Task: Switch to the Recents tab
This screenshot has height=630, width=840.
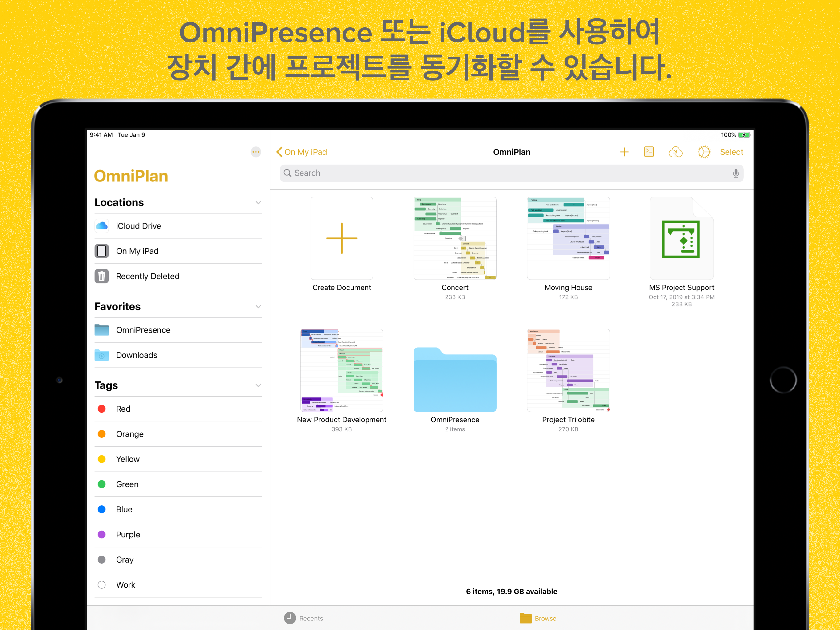Action: point(303,618)
